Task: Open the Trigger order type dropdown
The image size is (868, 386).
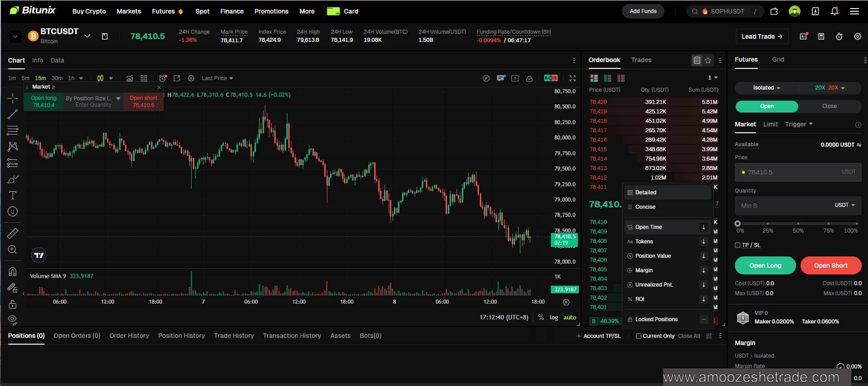Action: pos(799,124)
